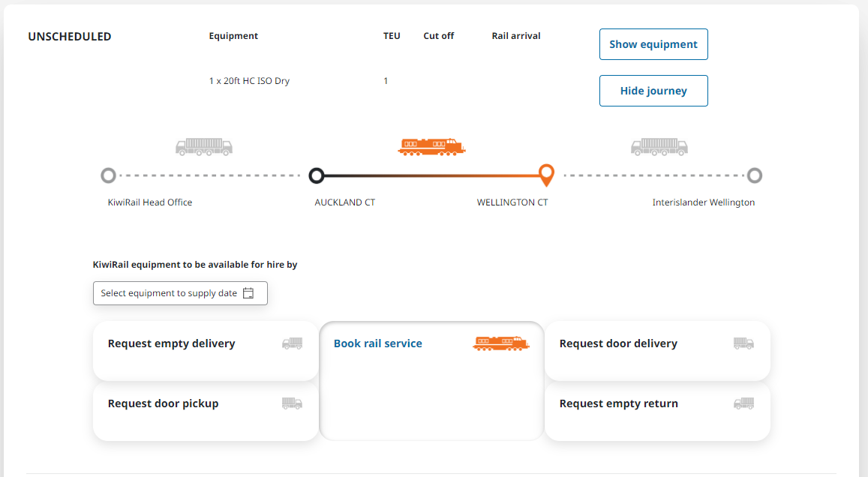Select the Book rail service link
Image resolution: width=868 pixels, height=477 pixels.
[377, 343]
